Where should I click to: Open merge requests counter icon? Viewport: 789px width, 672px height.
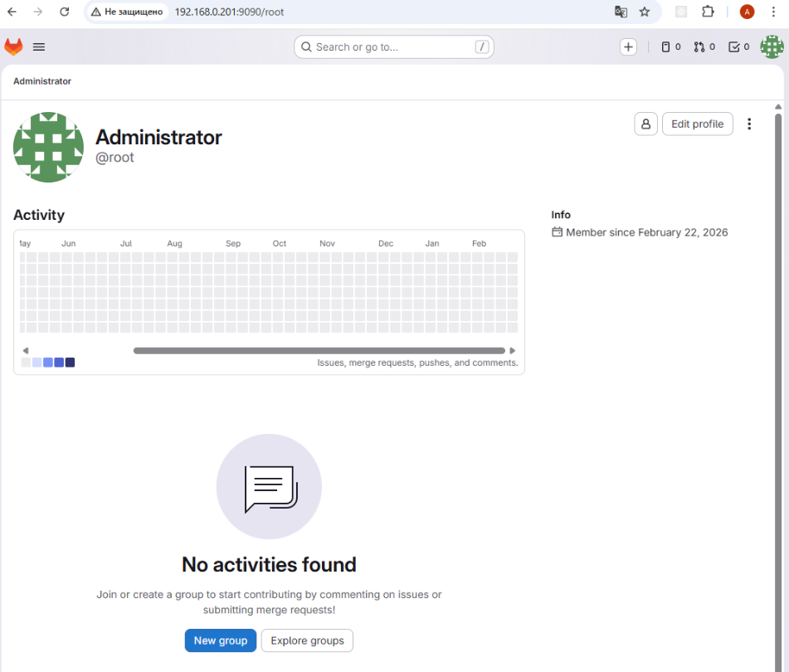coord(704,46)
